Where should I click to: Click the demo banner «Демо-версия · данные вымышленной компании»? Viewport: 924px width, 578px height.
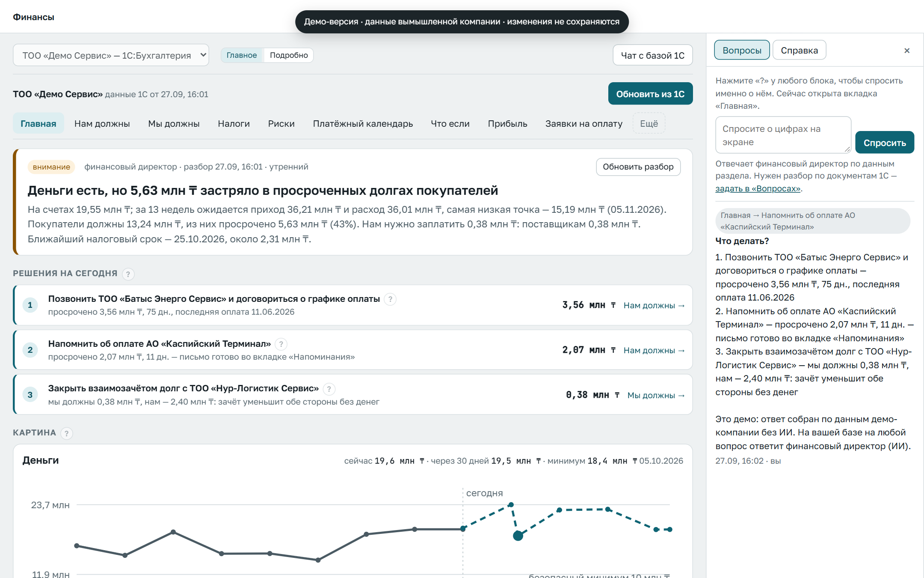click(462, 22)
